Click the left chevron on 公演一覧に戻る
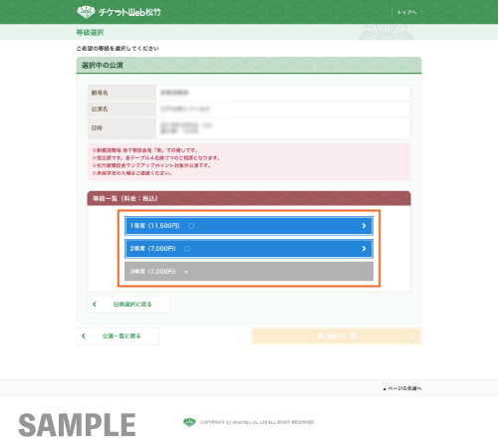 [84, 336]
